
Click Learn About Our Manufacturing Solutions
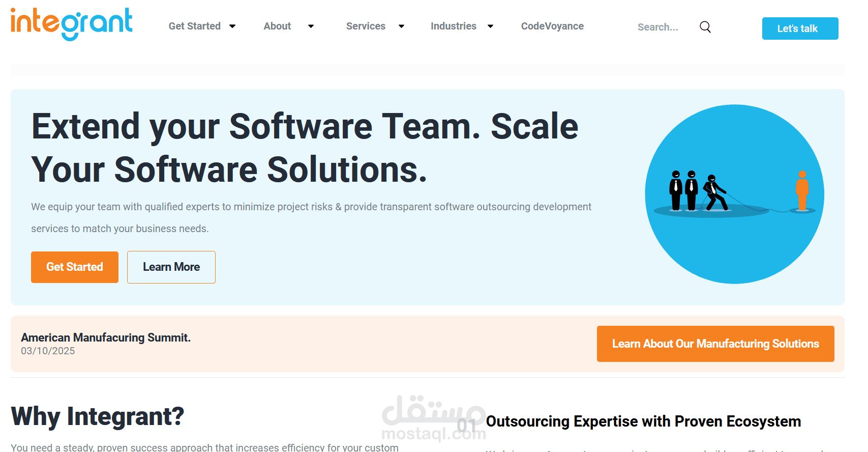715,344
